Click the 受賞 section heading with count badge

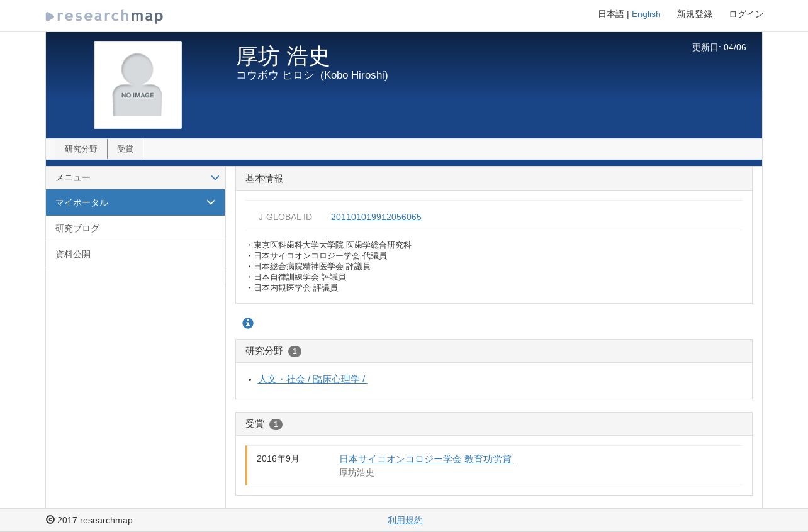coord(494,424)
